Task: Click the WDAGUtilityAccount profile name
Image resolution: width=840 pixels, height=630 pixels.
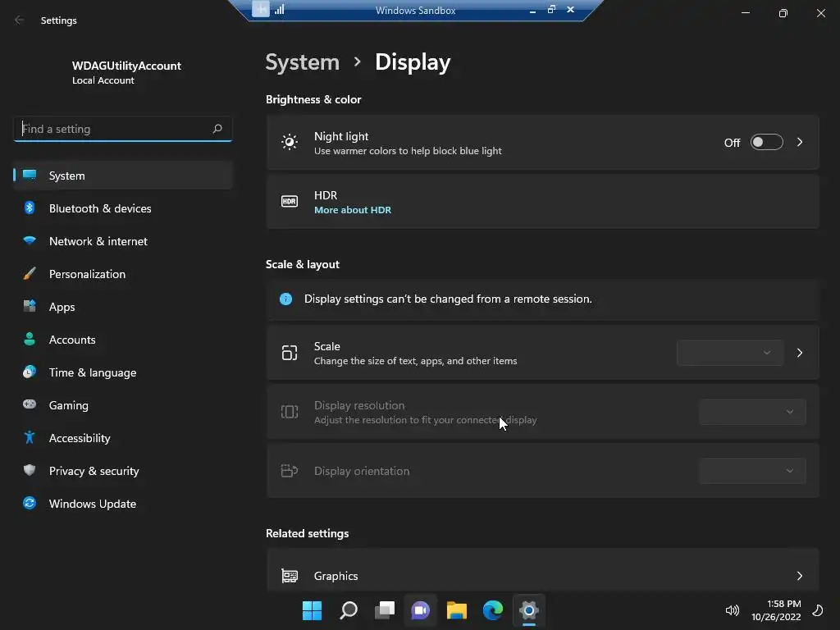Action: tap(126, 66)
